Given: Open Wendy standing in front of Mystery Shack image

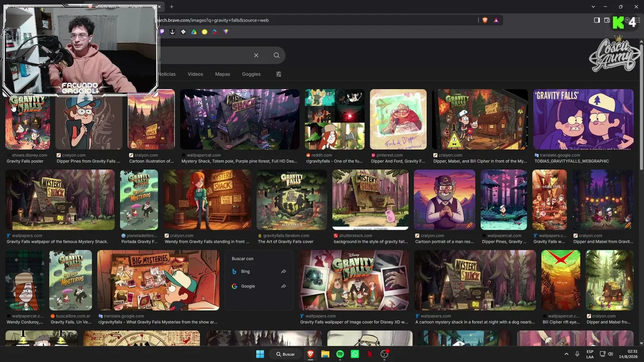Looking at the screenshot, I should click(207, 200).
